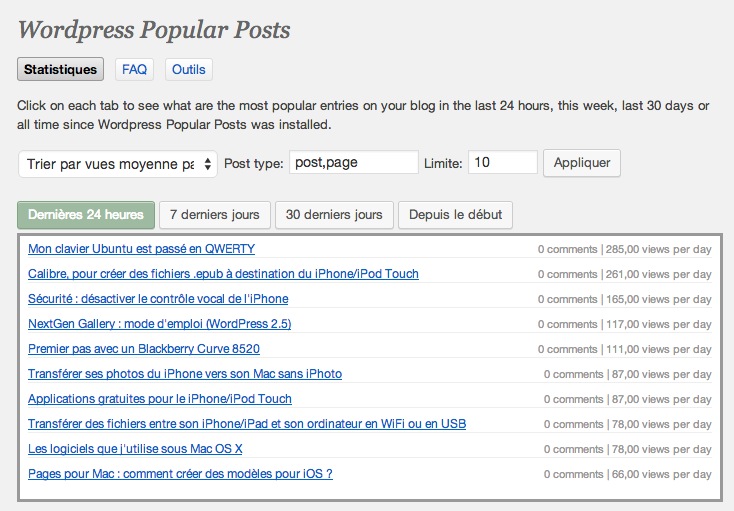
Task: Open 'Applications gratuites pour le iPhone/iPod Touch'
Action: click(160, 398)
